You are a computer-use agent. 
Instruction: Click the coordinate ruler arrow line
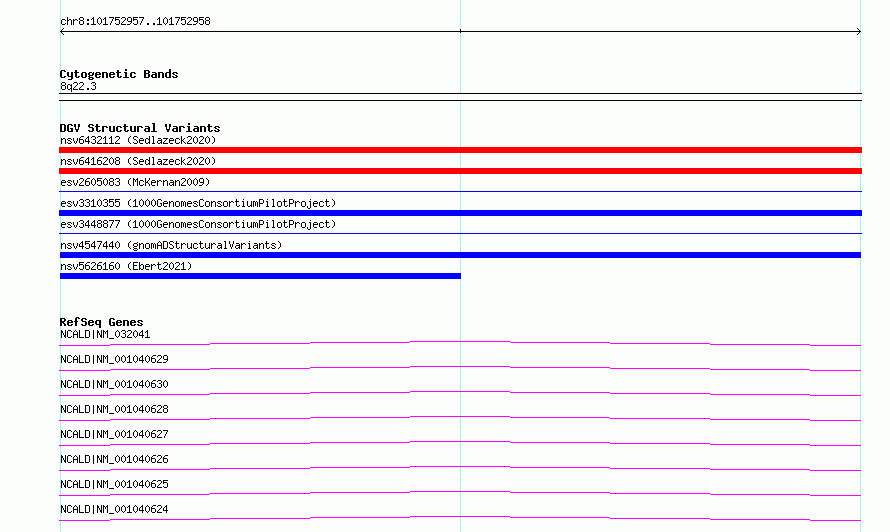tap(460, 32)
